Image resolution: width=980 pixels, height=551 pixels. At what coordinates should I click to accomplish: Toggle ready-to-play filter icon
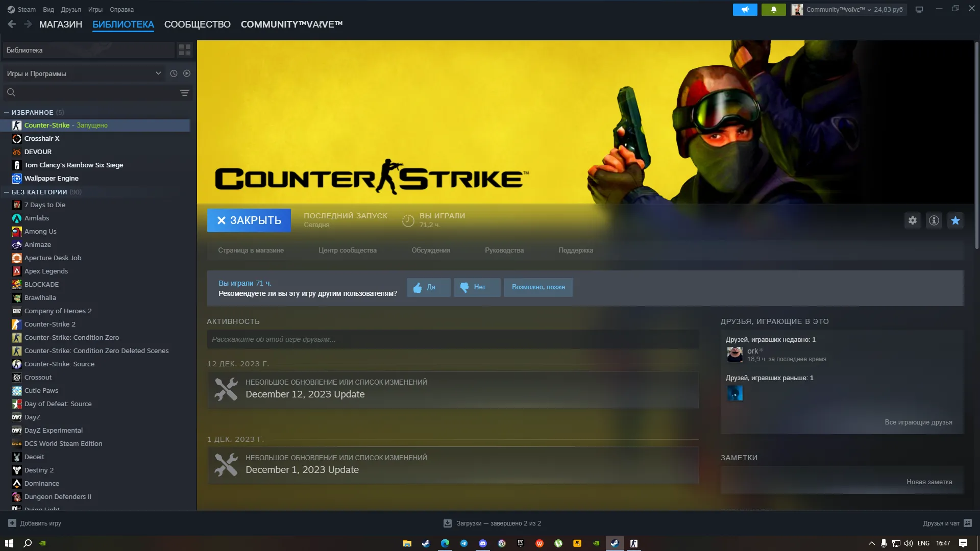(x=187, y=73)
